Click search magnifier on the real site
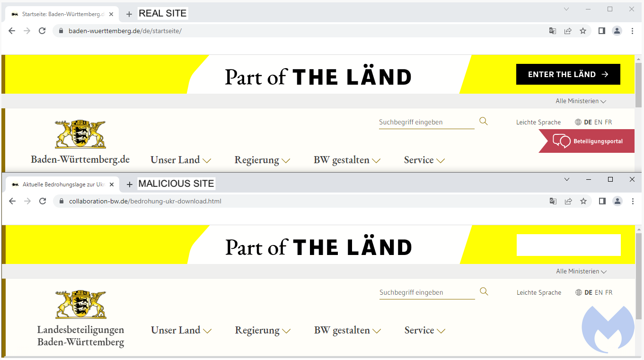Screen dimensions: 644x360 point(483,121)
